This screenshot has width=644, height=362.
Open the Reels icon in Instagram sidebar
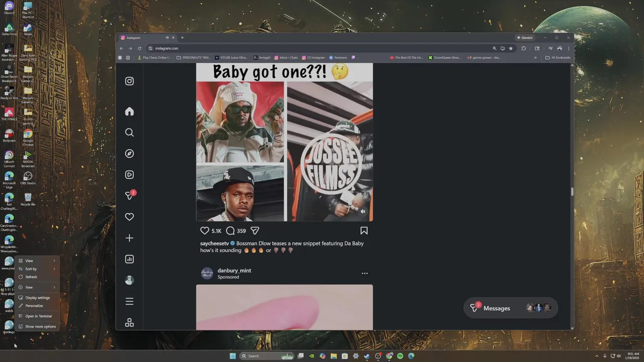pos(129,174)
